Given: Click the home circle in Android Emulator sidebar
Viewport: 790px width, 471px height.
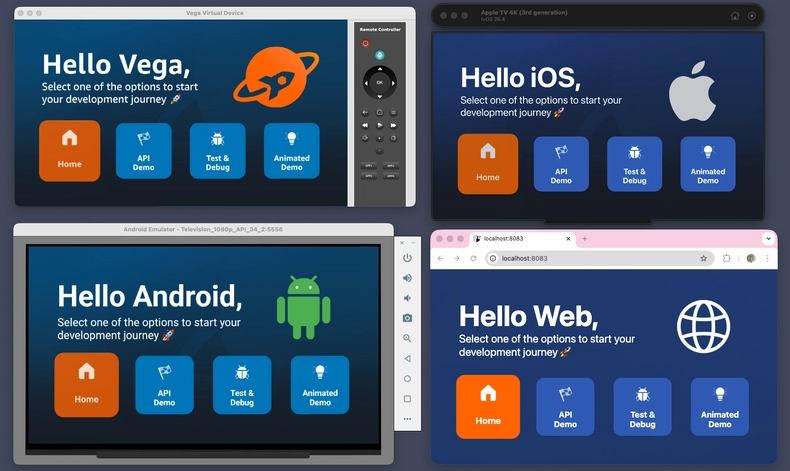Looking at the screenshot, I should coord(407,379).
